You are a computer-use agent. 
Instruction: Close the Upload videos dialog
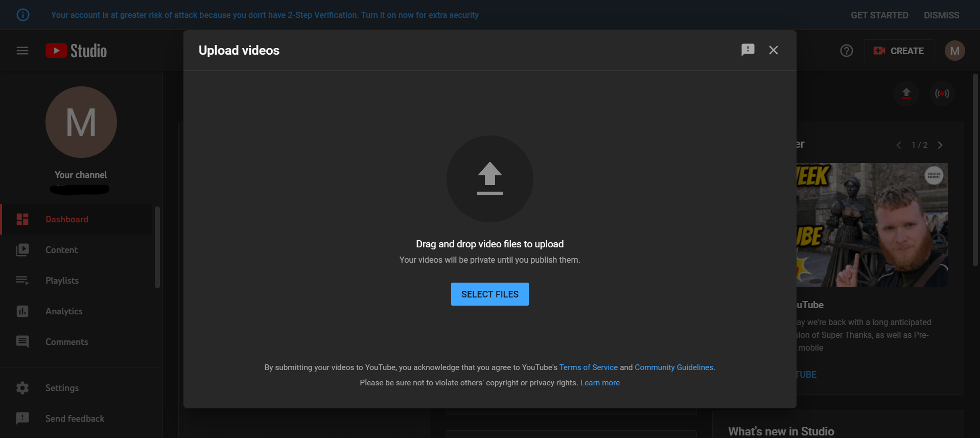774,50
